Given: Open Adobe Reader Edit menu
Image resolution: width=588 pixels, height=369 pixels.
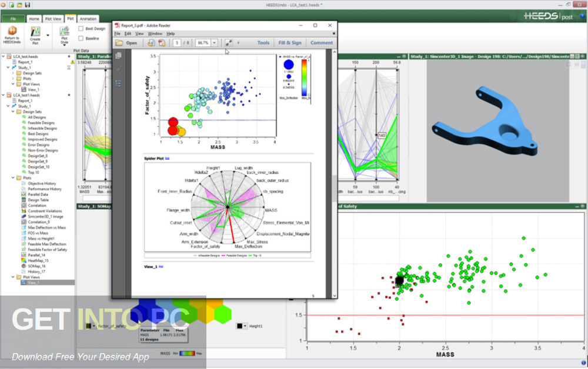Looking at the screenshot, I should coord(128,33).
